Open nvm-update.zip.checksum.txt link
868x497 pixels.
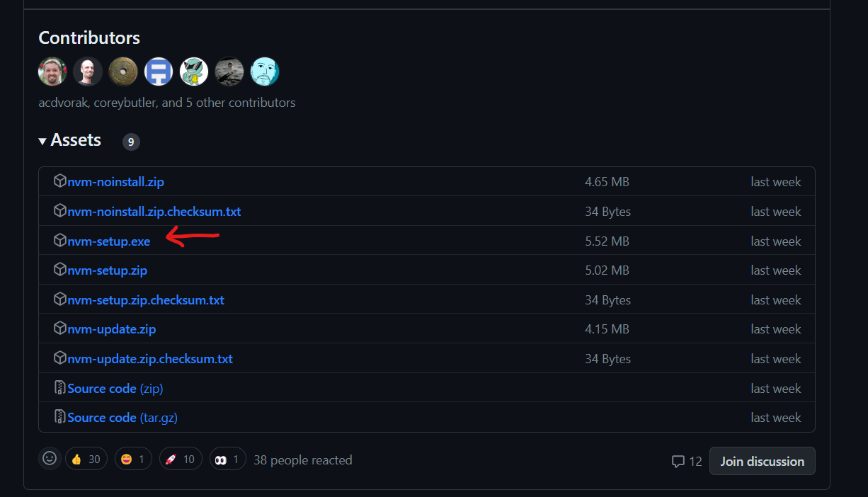[149, 359]
